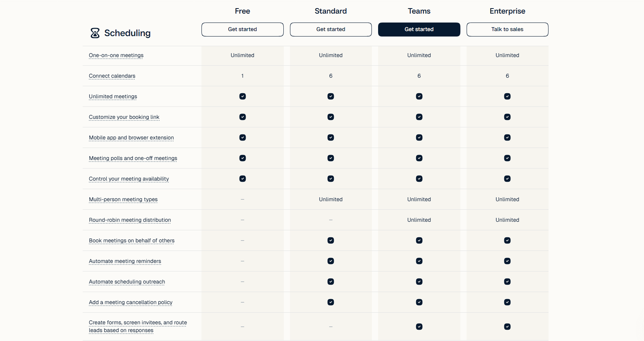Viewport: 644px width, 341px height.
Task: Click Standard checkmark for Automate scheduling outreach
Action: click(x=331, y=282)
